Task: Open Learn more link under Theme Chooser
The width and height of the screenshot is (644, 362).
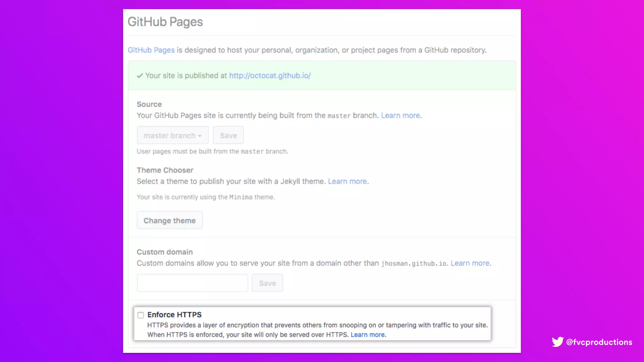Action: coord(347,182)
